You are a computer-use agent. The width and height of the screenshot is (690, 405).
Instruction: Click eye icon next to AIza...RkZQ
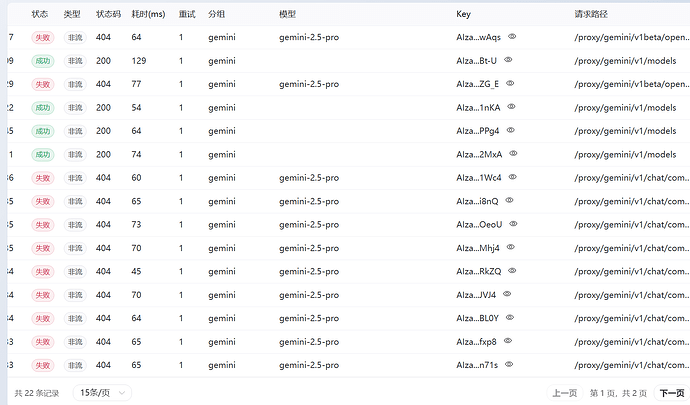pos(513,271)
